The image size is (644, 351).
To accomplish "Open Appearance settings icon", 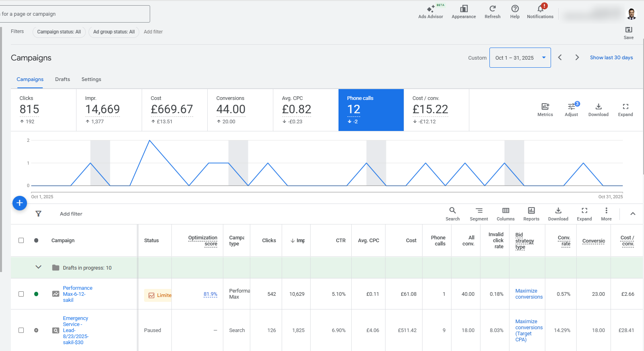I will tap(464, 11).
